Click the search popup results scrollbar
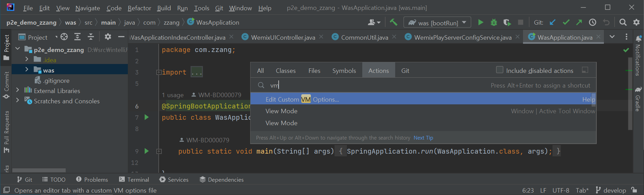The width and height of the screenshot is (644, 195). [x=594, y=99]
